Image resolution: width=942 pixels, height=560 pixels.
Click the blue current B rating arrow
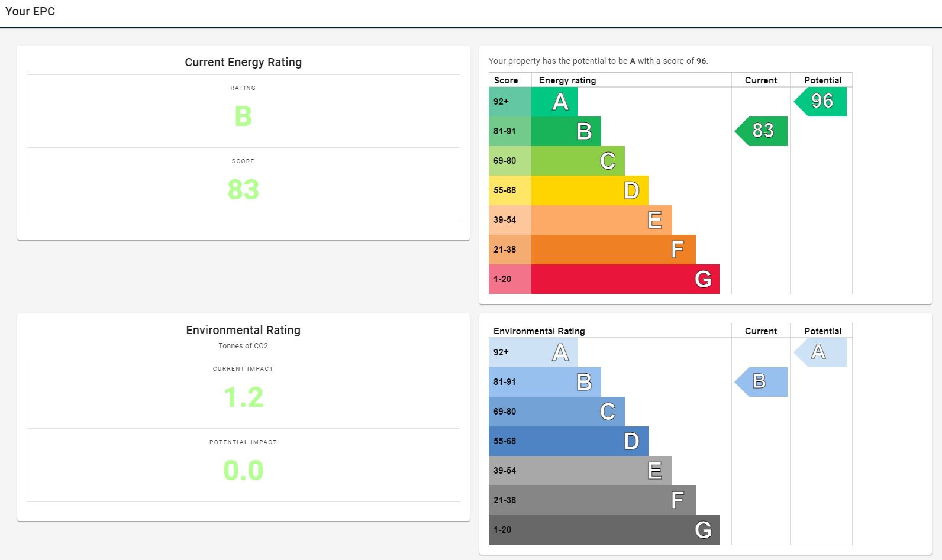coord(762,382)
